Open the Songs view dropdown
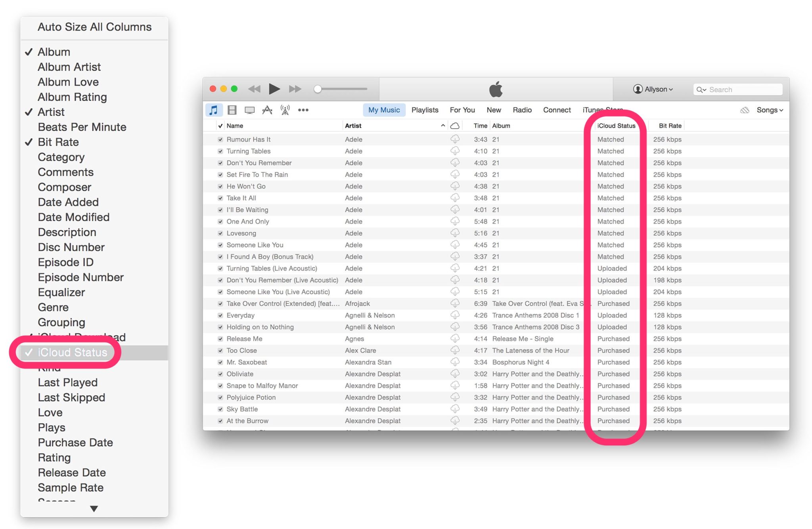Viewport: 812px width, 529px height. 770,110
